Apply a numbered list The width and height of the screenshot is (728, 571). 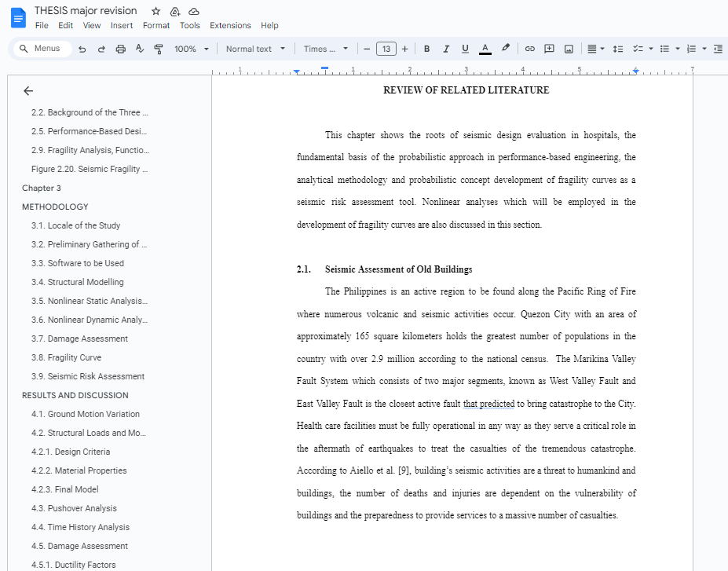[x=691, y=49]
